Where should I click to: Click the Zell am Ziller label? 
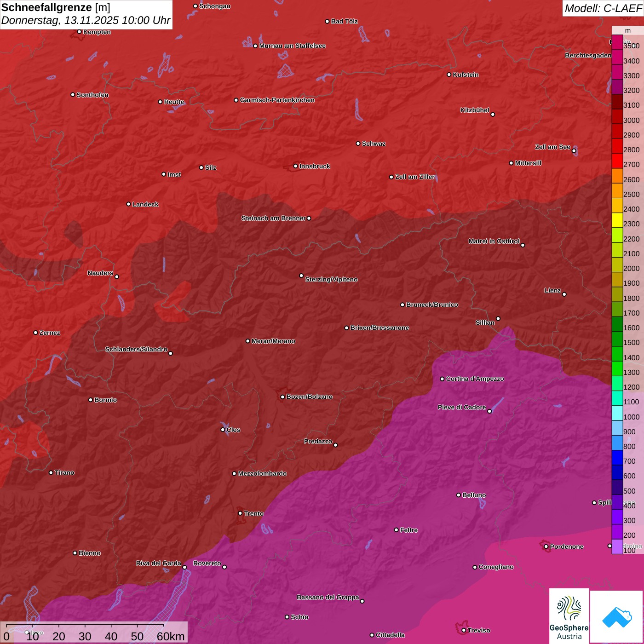[415, 177]
